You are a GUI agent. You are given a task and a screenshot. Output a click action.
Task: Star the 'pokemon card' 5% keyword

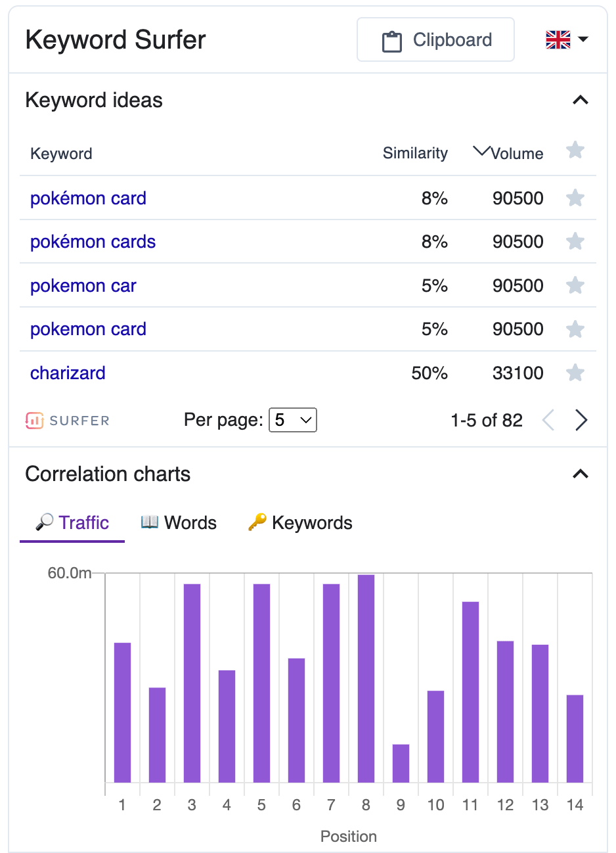coord(575,329)
